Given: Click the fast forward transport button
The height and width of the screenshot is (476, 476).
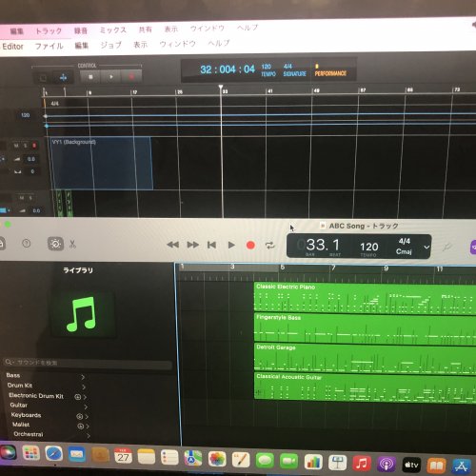Looking at the screenshot, I should pyautogui.click(x=192, y=245).
